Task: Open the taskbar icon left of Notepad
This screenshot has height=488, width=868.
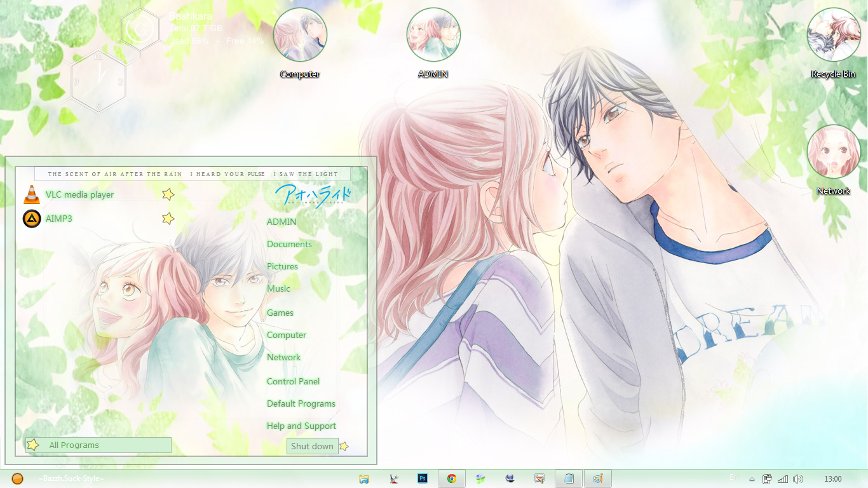Action: tap(539, 478)
